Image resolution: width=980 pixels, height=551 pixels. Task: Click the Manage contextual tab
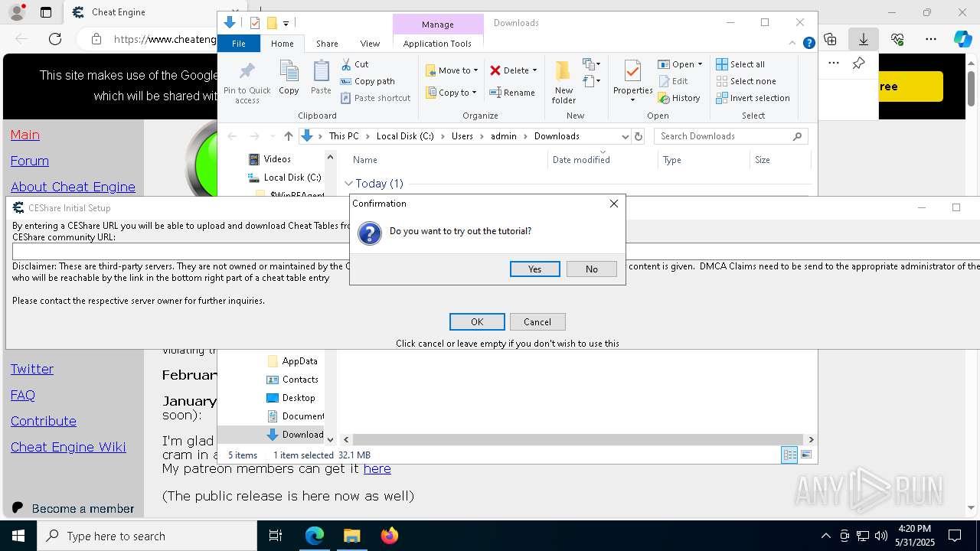pyautogui.click(x=438, y=24)
